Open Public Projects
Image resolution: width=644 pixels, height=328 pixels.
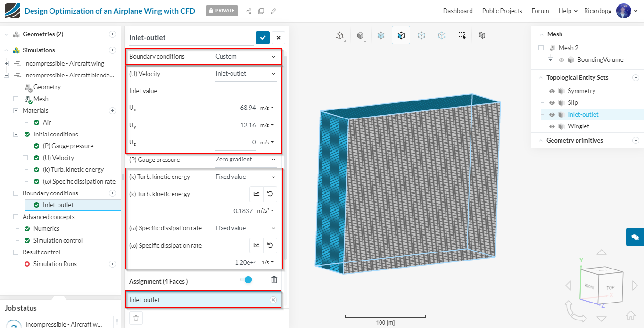(502, 11)
